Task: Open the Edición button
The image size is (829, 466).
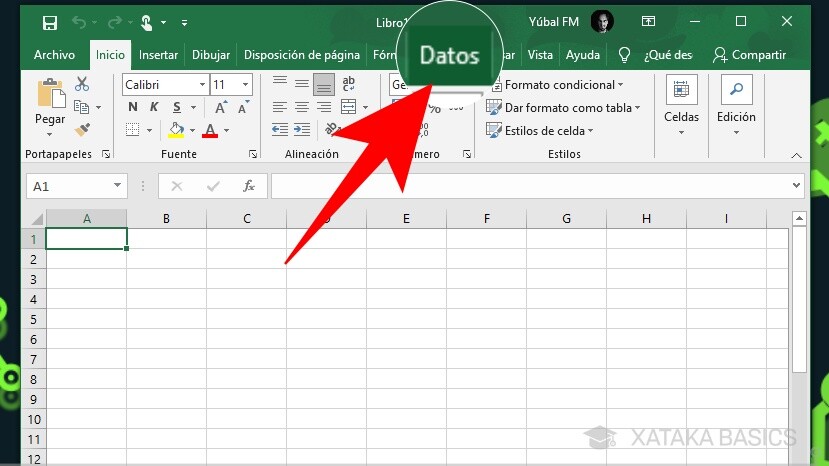Action: [736, 105]
